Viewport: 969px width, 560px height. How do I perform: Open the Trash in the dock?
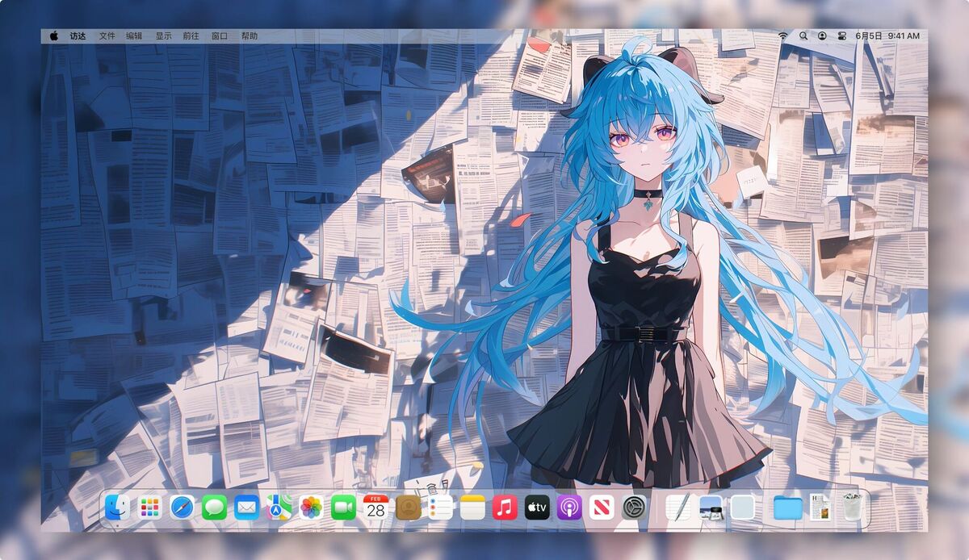[x=853, y=508]
